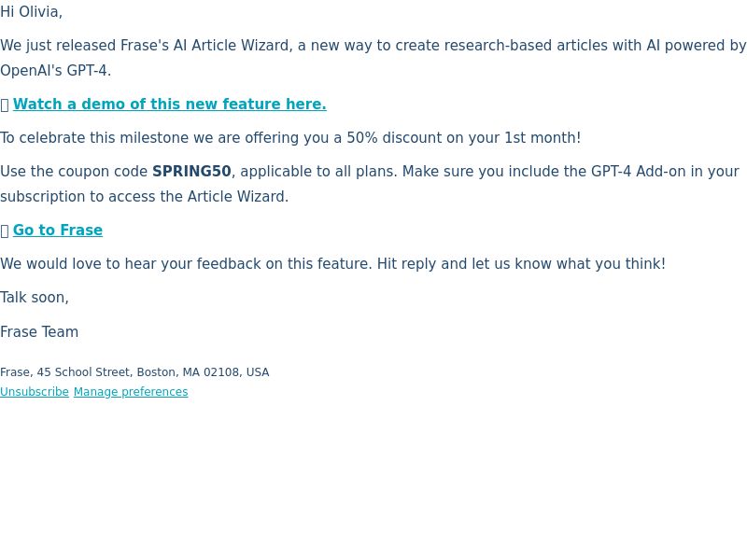The width and height of the screenshot is (747, 560).
Task: Click 'AI Article Wizard' in the first paragraph
Action: tap(231, 46)
